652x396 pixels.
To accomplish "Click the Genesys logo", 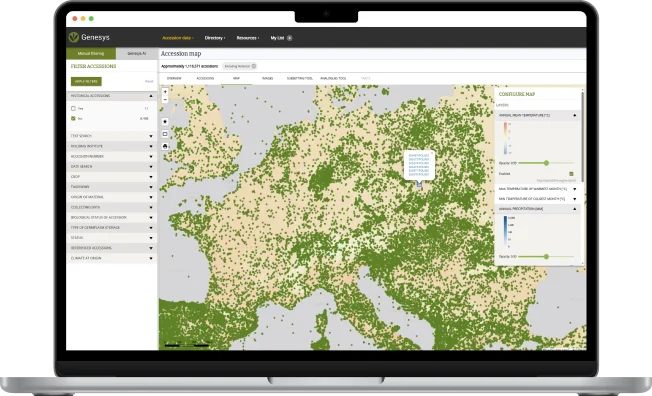I will coord(89,37).
